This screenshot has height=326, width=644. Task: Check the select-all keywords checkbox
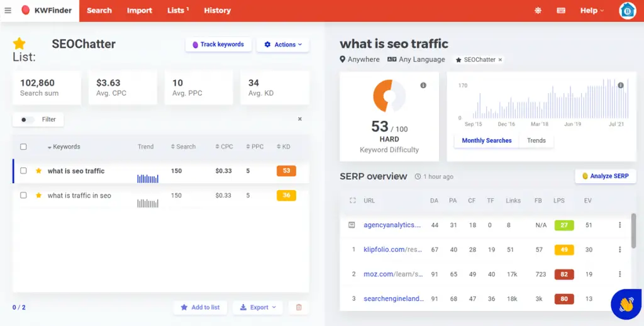point(23,147)
